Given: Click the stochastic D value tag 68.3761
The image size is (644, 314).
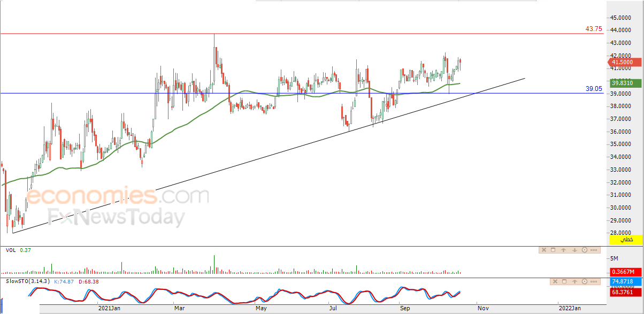Looking at the screenshot, I should pyautogui.click(x=625, y=292).
